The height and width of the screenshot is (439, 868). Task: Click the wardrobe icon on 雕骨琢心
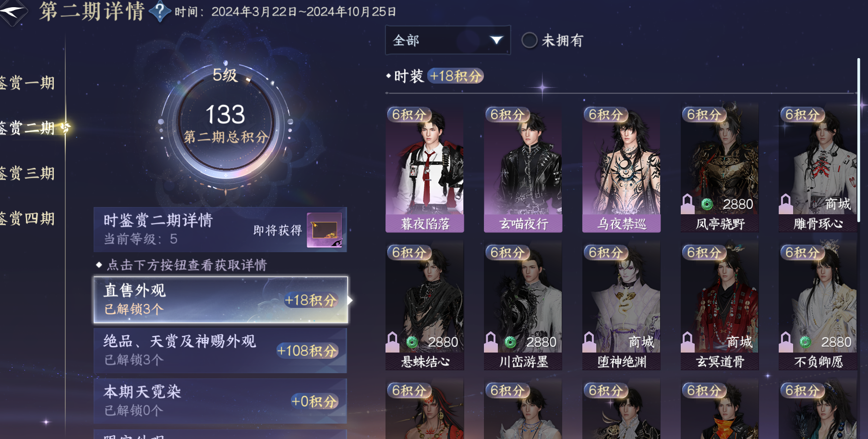click(x=786, y=204)
